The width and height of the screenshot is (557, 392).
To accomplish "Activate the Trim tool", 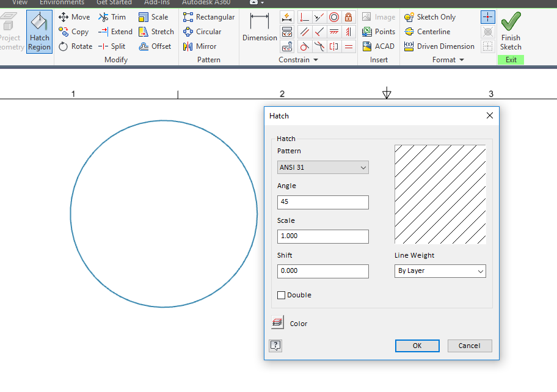I will tap(112, 17).
